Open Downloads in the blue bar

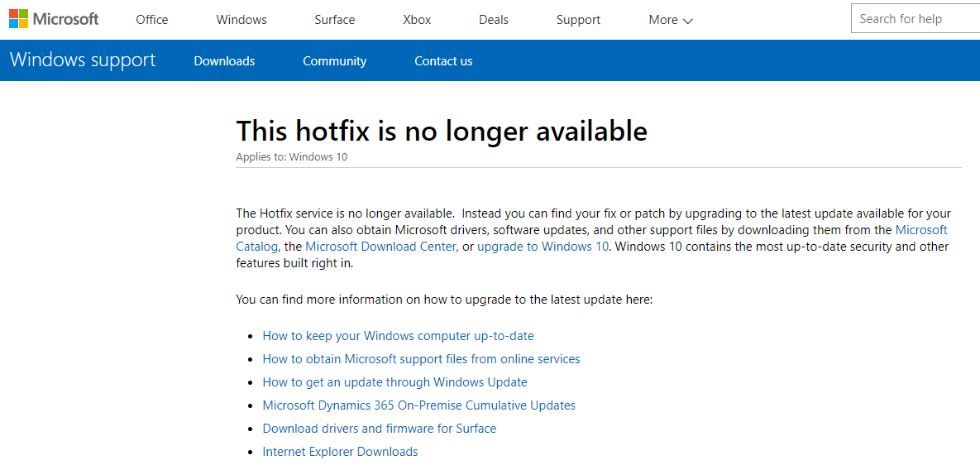pos(224,61)
